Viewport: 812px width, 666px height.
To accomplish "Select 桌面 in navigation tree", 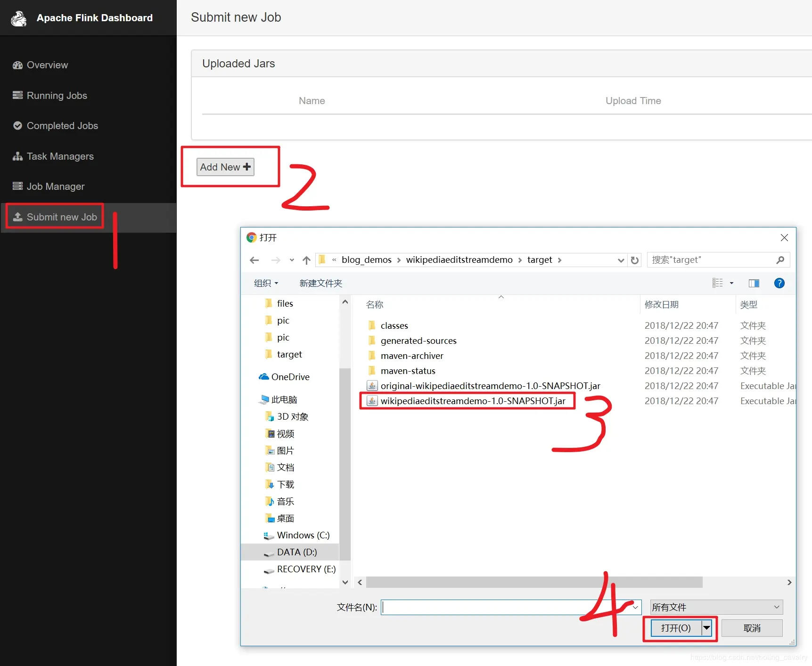I will pos(285,518).
